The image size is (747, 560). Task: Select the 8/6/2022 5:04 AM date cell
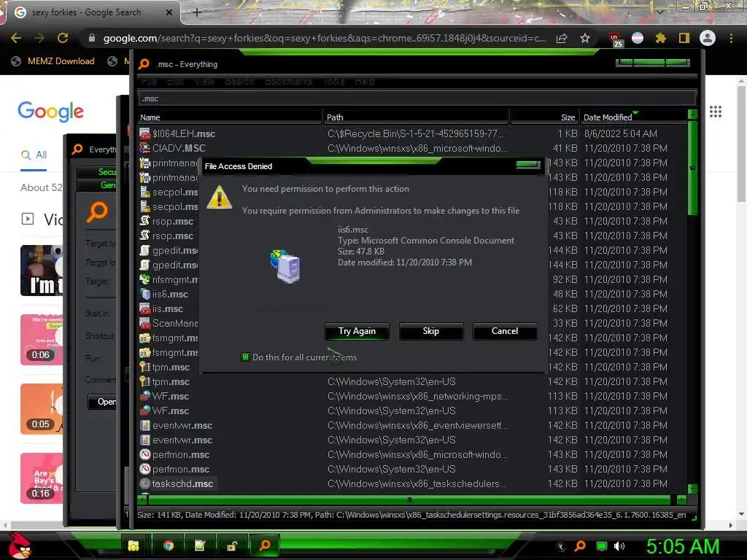620,134
